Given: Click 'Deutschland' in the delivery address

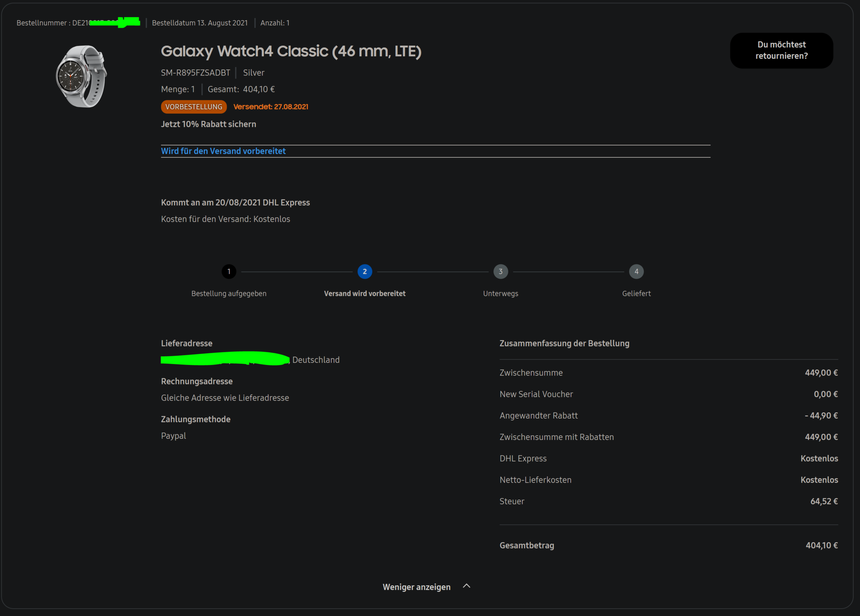Looking at the screenshot, I should [x=316, y=360].
